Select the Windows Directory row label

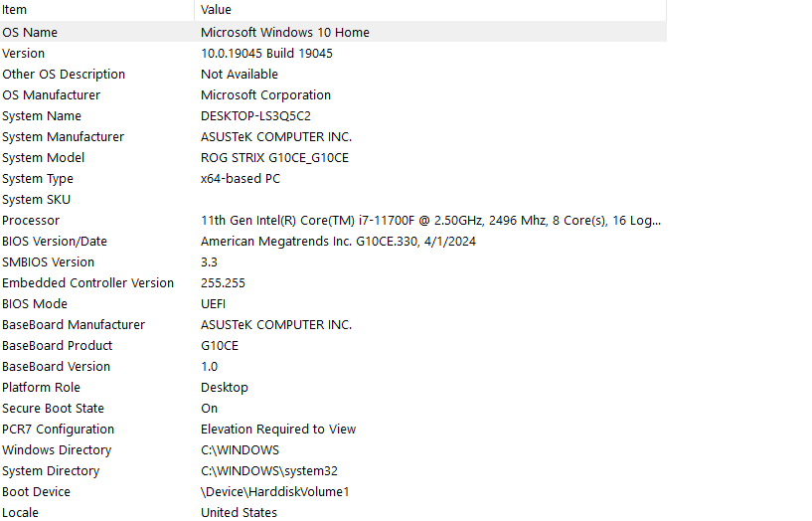point(57,450)
